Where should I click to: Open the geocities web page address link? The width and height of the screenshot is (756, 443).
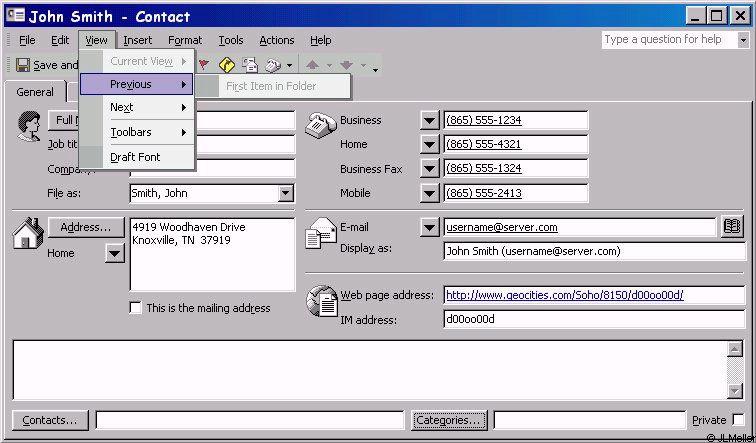[x=565, y=295]
